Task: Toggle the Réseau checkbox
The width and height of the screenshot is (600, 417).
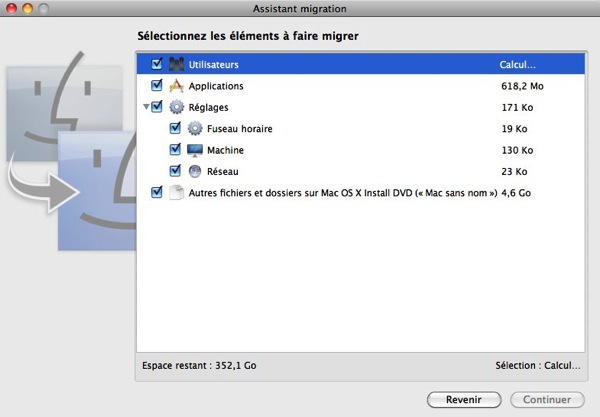Action: click(x=176, y=171)
